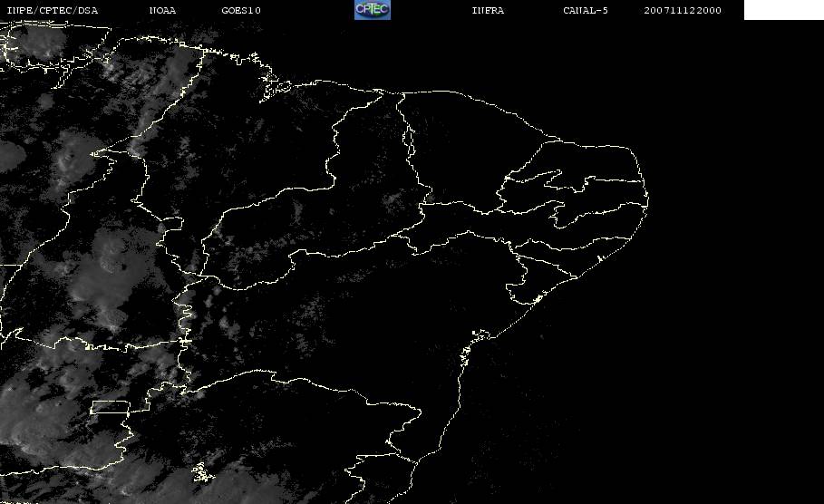This screenshot has width=824, height=504.
Task: Click the CPTEC logo in the header
Action: [372, 10]
